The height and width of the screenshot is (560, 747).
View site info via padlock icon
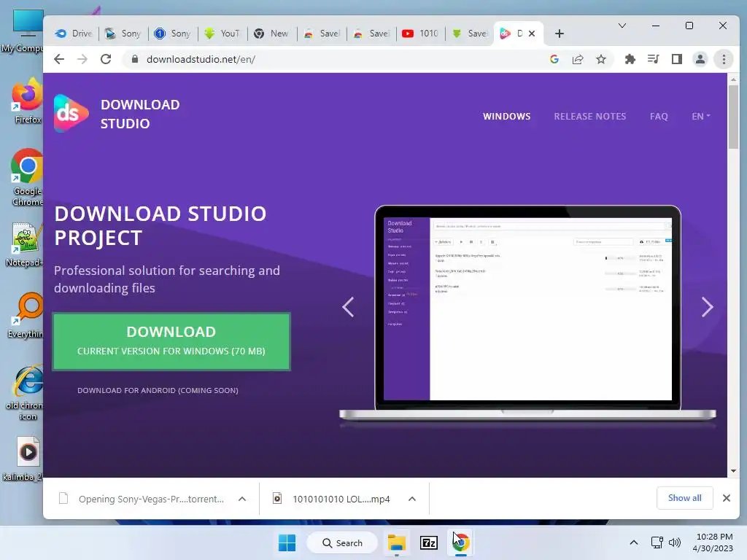coord(135,59)
